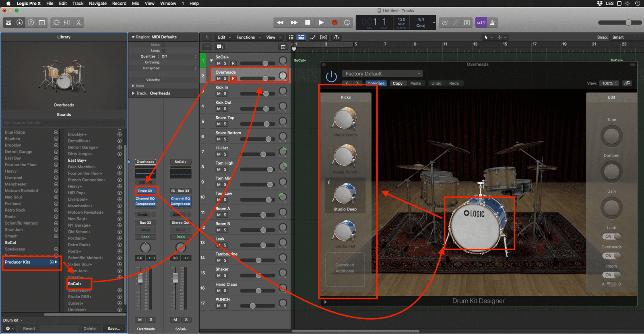This screenshot has width=644, height=334.
Task: Click the Revert button in Library
Action: point(29,328)
